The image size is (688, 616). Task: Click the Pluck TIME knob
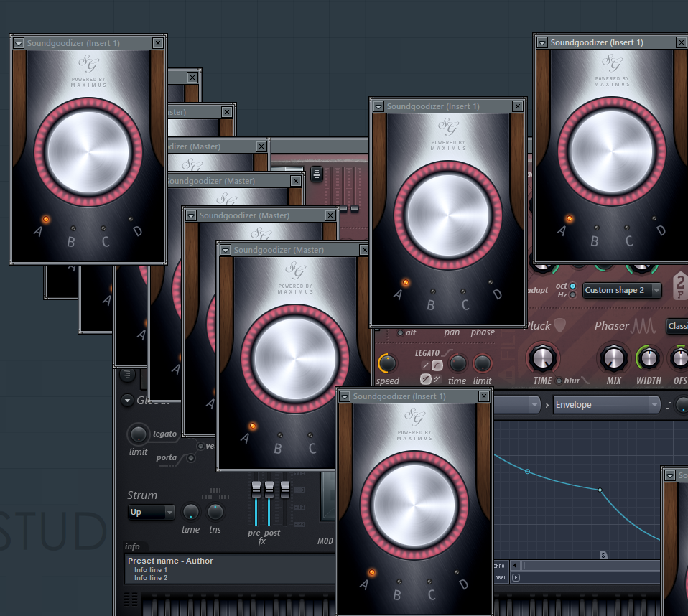(543, 358)
